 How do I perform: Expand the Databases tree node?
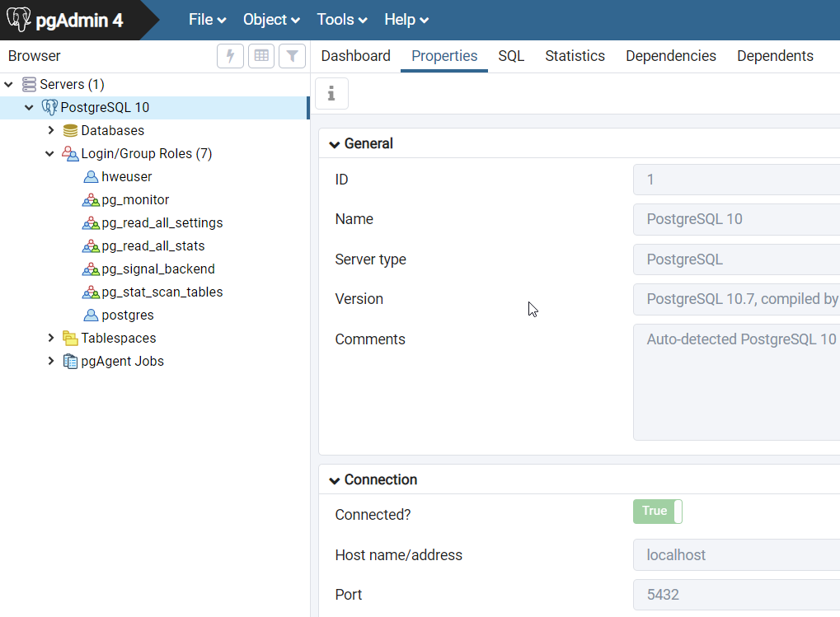[x=51, y=131]
